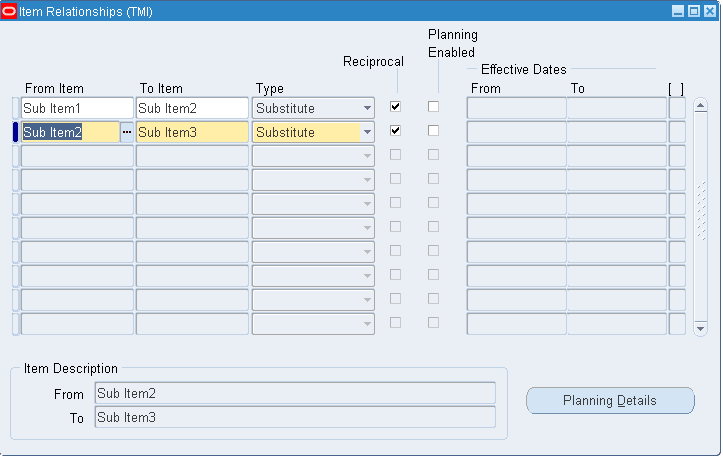
Task: Close the Item Relationships window
Action: tap(709, 12)
